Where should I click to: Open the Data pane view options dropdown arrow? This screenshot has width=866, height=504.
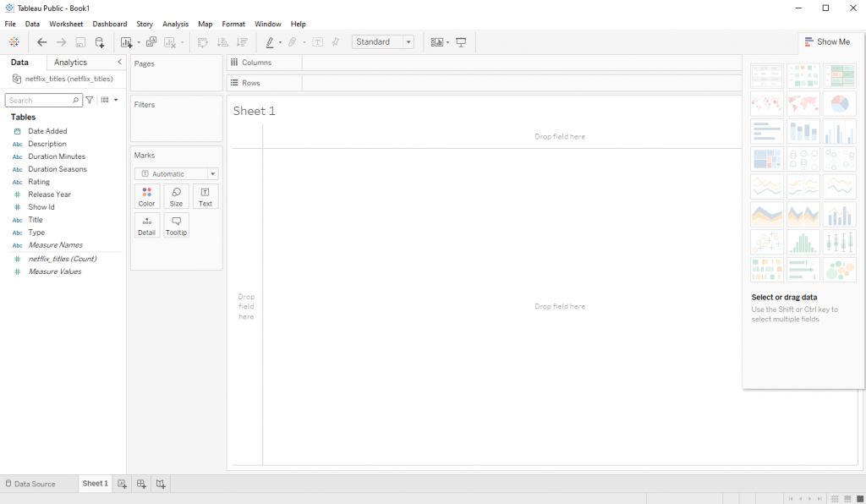click(116, 100)
